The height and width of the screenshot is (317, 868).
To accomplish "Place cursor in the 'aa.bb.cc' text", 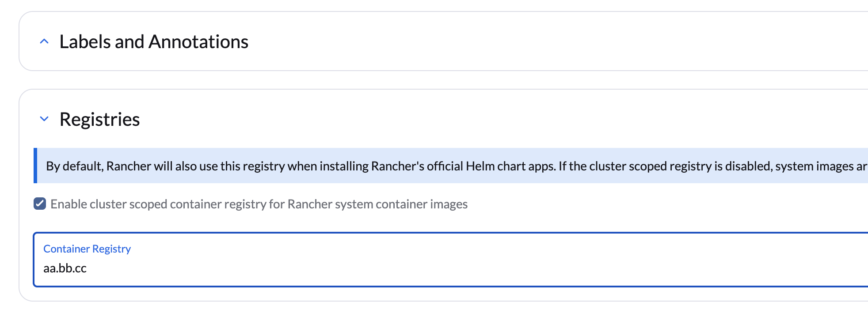I will pyautogui.click(x=65, y=268).
